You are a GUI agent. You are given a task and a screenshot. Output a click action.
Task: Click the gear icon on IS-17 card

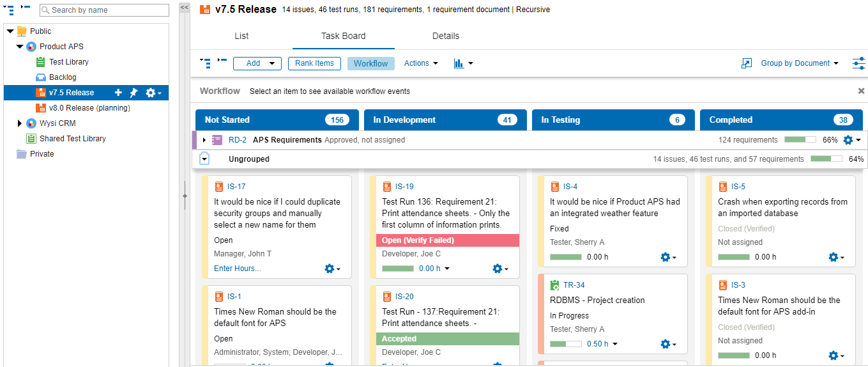332,269
